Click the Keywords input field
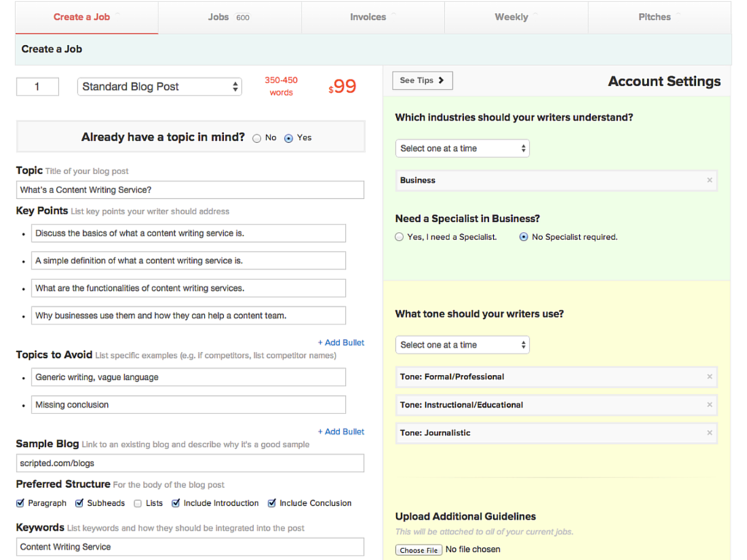Viewport: 747px width, 560px height. click(x=190, y=547)
